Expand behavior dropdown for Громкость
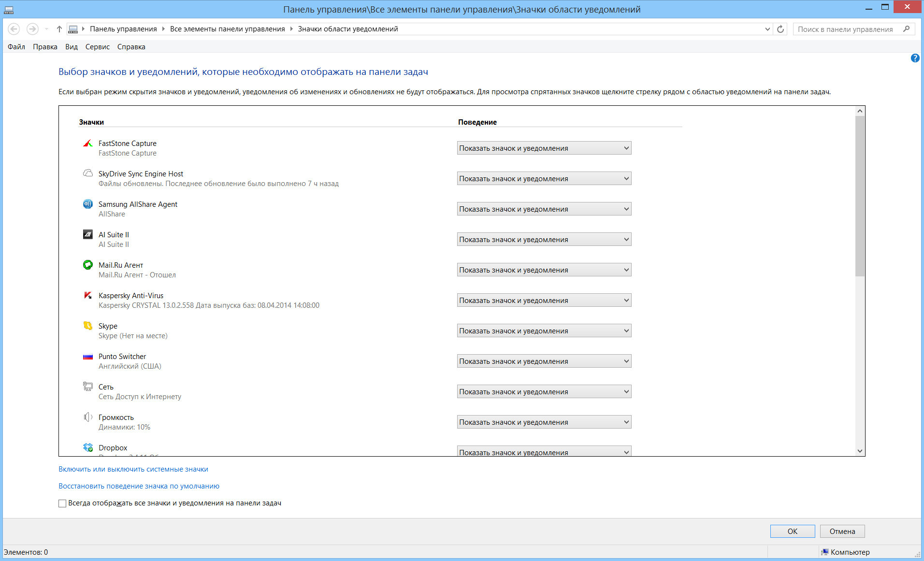The image size is (924, 561). click(544, 422)
